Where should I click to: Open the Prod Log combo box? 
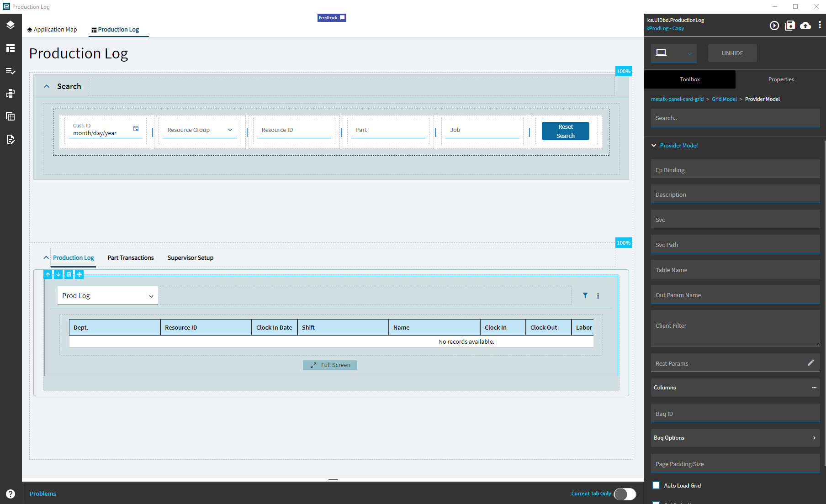point(108,296)
